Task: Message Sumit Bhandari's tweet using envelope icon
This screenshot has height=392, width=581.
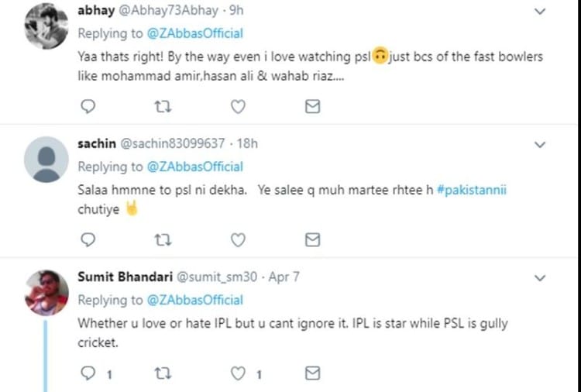Action: pos(312,373)
